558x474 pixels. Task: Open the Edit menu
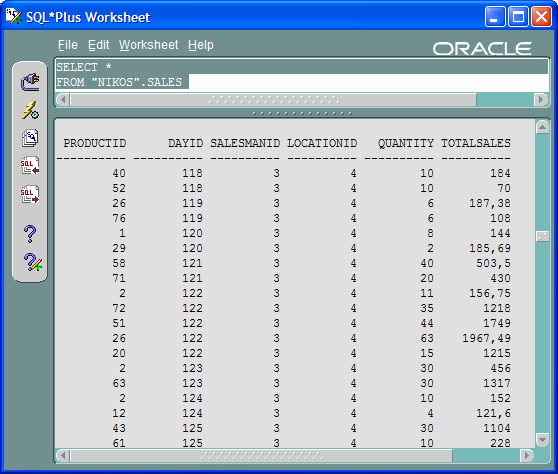[98, 45]
